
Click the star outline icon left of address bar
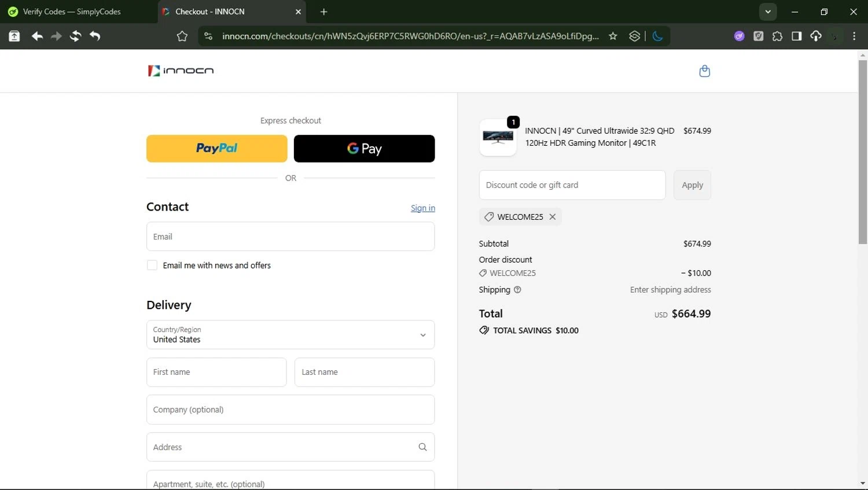182,36
